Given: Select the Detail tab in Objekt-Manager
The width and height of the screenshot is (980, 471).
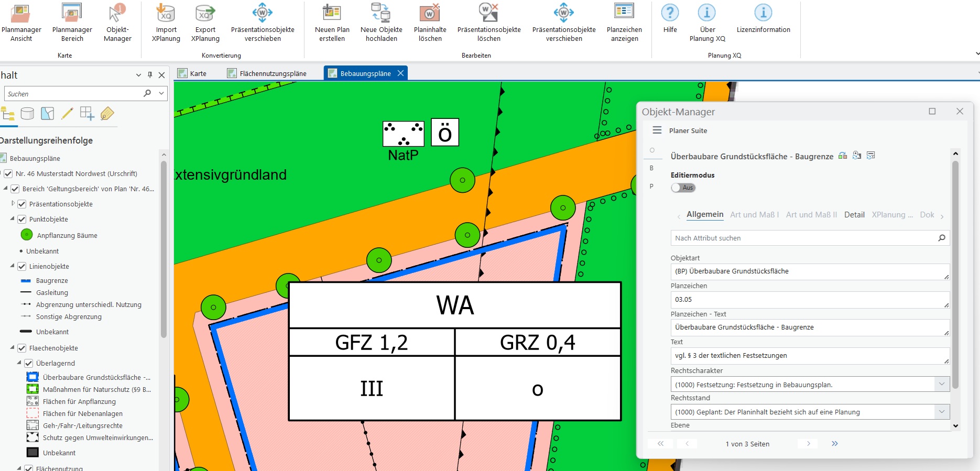Looking at the screenshot, I should pos(854,215).
